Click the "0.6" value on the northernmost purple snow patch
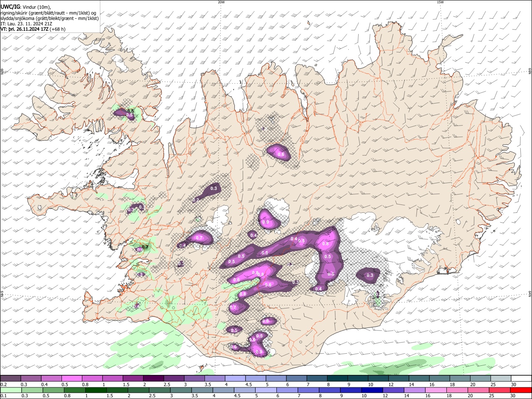532x399 pixels. pos(281,155)
